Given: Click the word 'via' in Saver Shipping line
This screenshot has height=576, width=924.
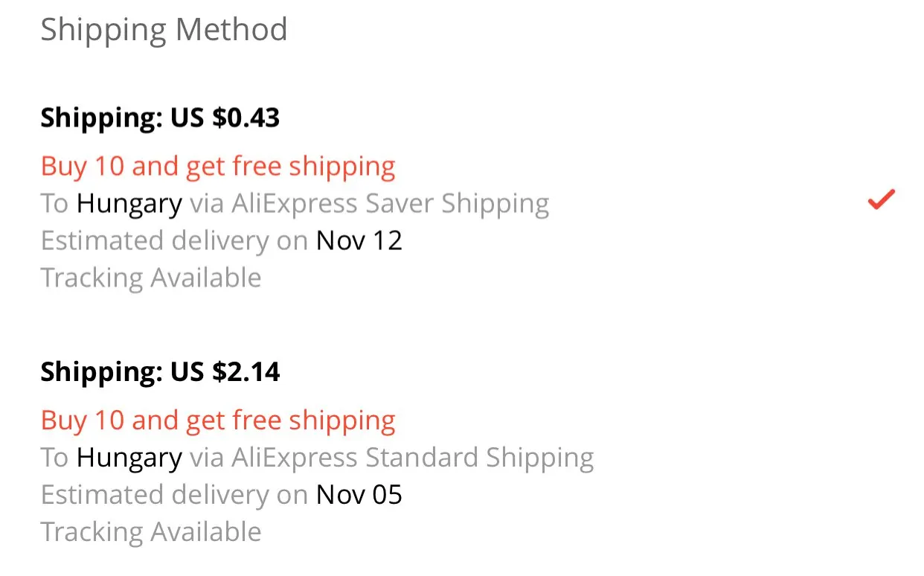Looking at the screenshot, I should click(x=206, y=203).
